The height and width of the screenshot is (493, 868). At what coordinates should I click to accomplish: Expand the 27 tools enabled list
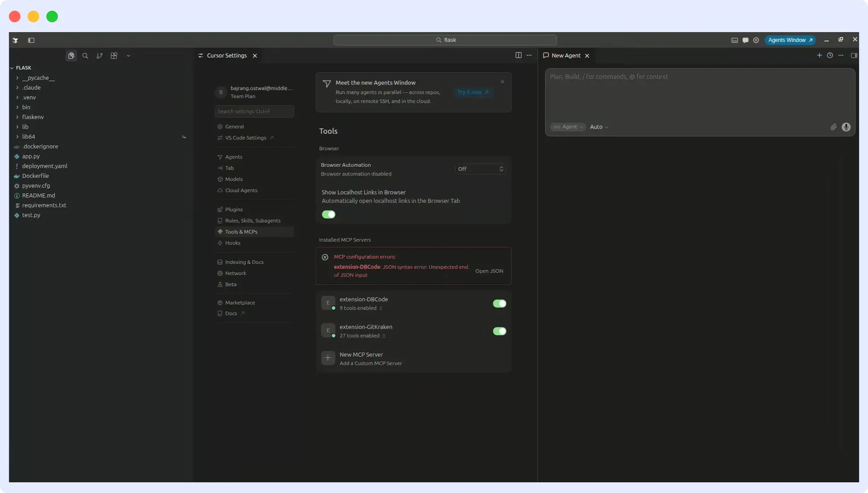click(x=363, y=336)
